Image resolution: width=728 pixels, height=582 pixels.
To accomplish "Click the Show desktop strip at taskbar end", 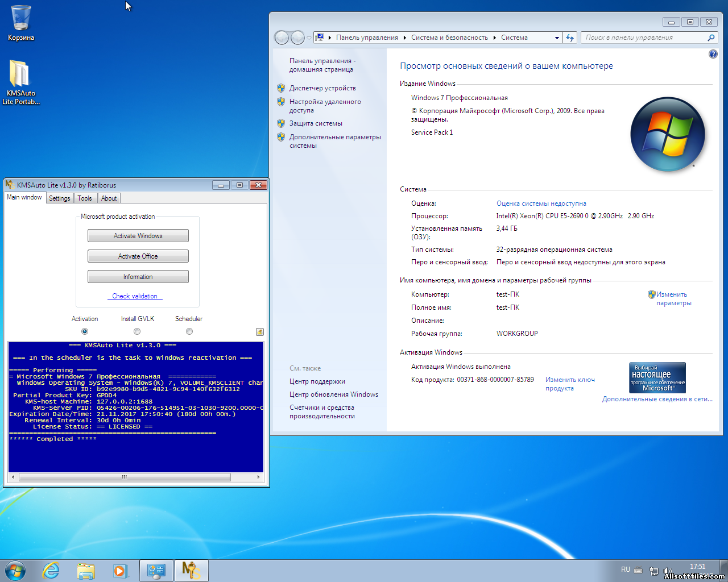I will pyautogui.click(x=723, y=571).
